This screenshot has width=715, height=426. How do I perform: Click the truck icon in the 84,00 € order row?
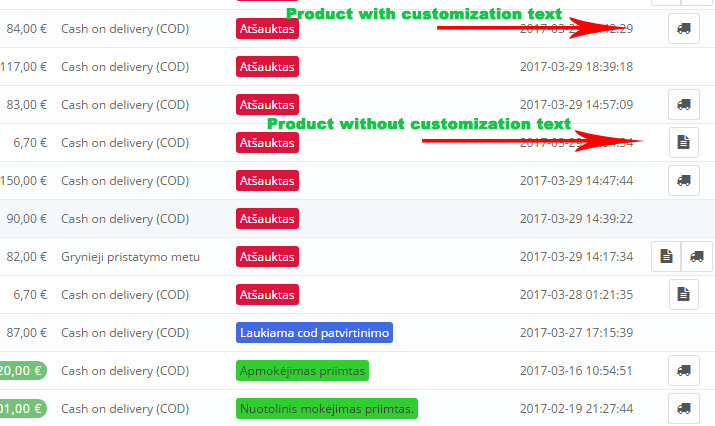tap(683, 29)
